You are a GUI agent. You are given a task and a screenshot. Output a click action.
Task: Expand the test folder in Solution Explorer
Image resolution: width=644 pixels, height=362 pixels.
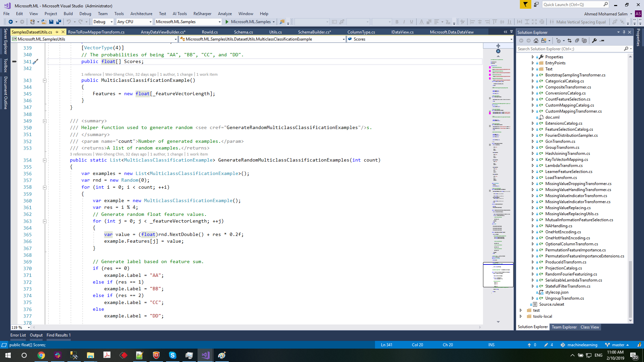tap(521, 310)
